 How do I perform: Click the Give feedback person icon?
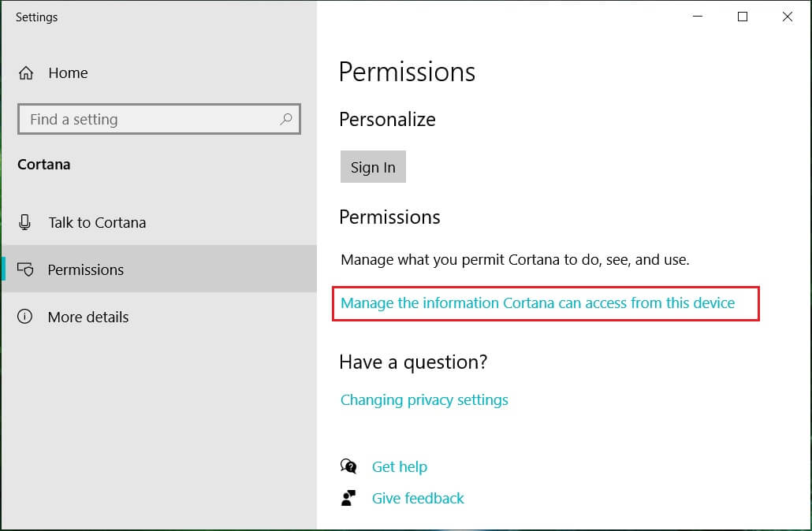coord(348,498)
